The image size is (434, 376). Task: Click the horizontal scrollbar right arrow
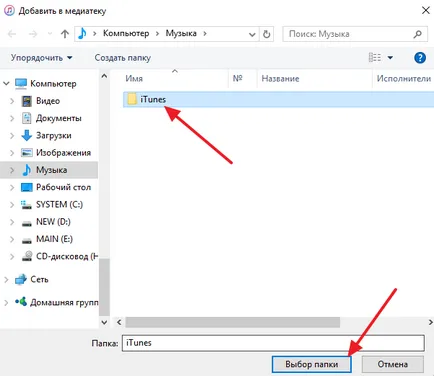[430, 322]
